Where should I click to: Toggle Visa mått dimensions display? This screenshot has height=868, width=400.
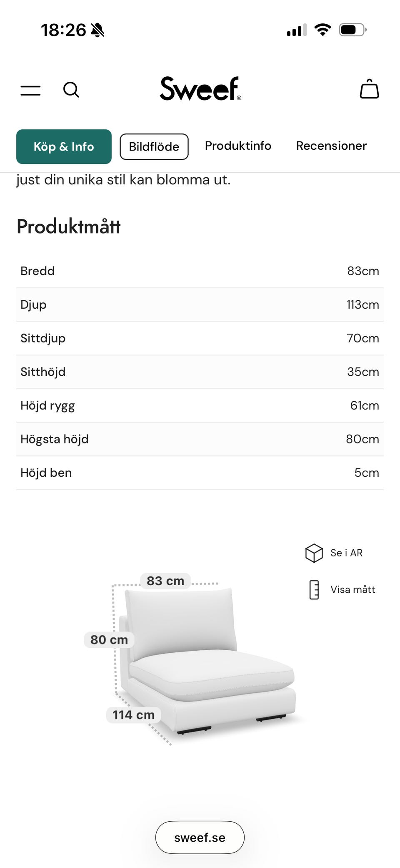352,589
